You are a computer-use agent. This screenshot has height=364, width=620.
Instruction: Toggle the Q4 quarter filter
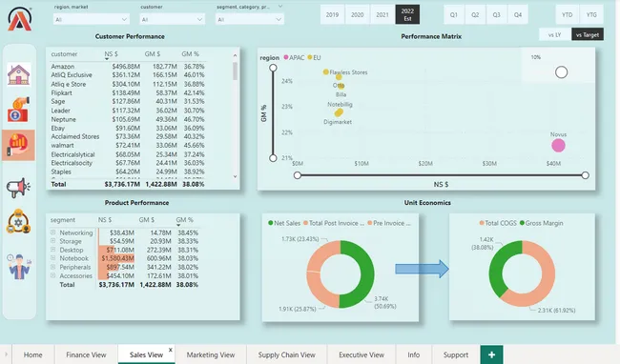pyautogui.click(x=518, y=14)
